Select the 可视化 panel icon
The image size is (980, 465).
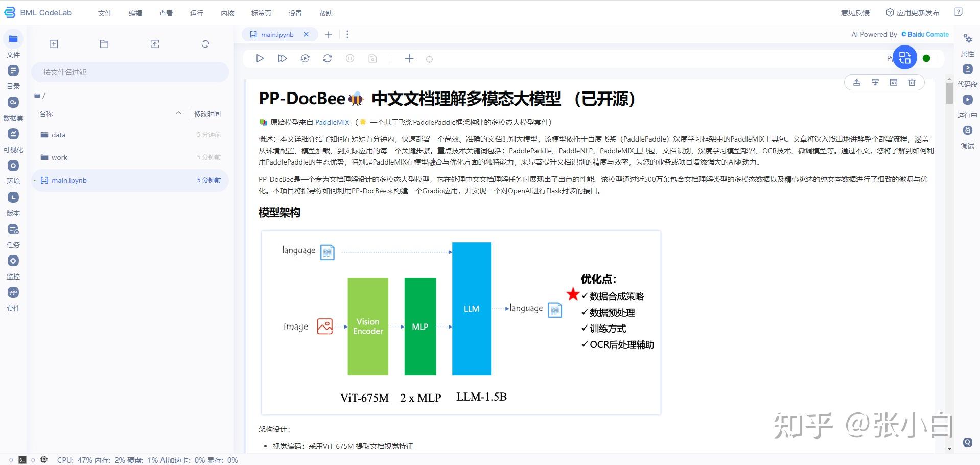pyautogui.click(x=13, y=134)
